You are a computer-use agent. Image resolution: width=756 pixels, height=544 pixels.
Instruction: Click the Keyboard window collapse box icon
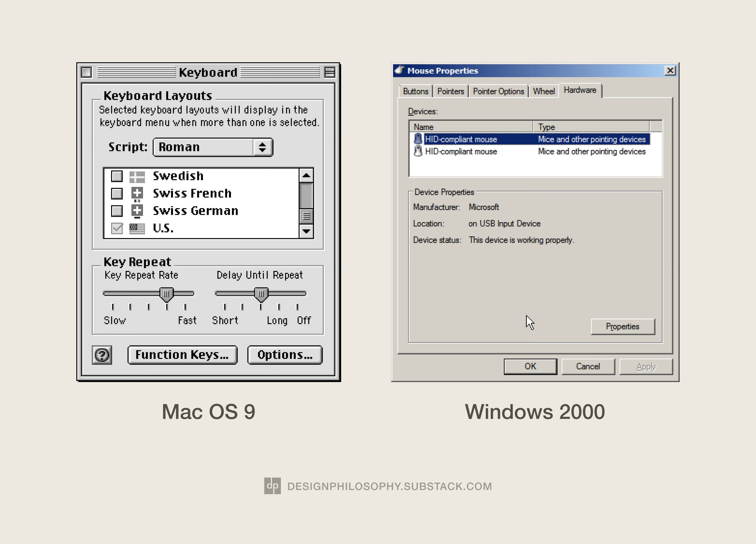point(330,72)
